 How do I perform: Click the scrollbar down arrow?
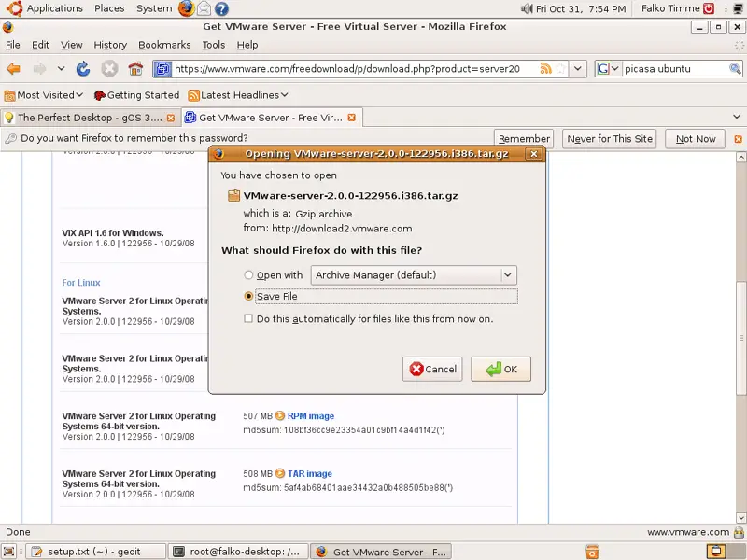pyautogui.click(x=740, y=518)
